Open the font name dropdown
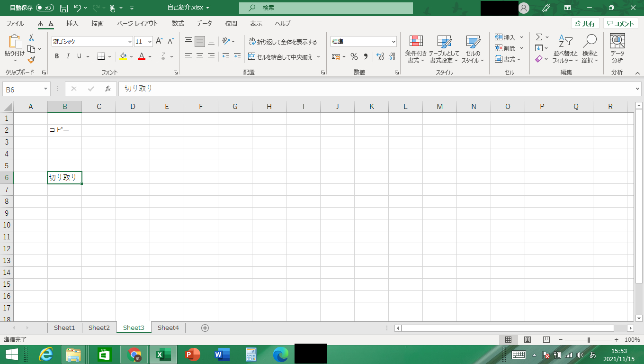The image size is (644, 364). (130, 42)
